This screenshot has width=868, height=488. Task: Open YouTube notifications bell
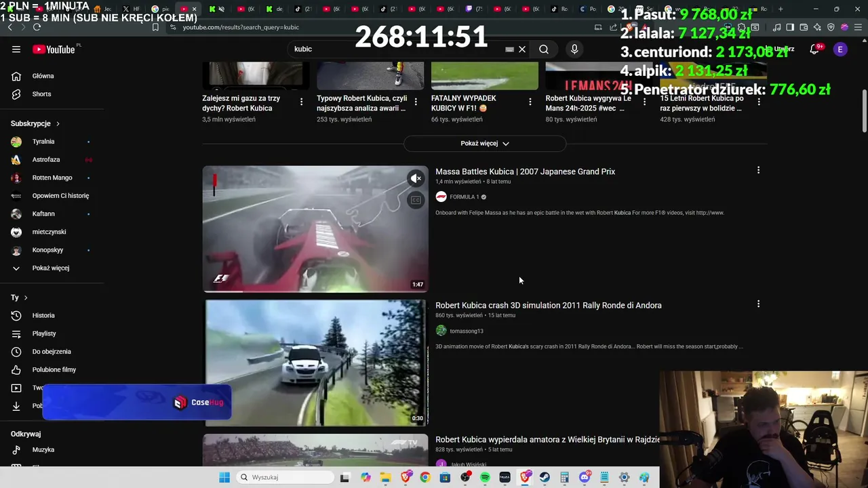[x=814, y=49]
